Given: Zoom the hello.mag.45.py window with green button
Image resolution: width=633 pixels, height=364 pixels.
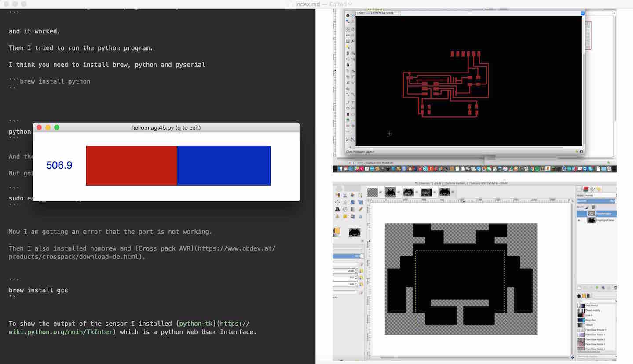Looking at the screenshot, I should [57, 127].
